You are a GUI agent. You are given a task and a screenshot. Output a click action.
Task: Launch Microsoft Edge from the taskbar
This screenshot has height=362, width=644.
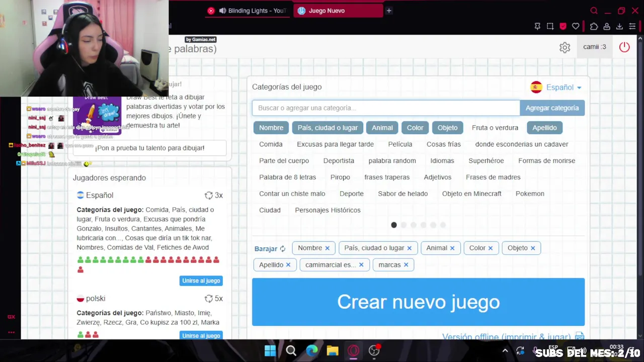312,350
